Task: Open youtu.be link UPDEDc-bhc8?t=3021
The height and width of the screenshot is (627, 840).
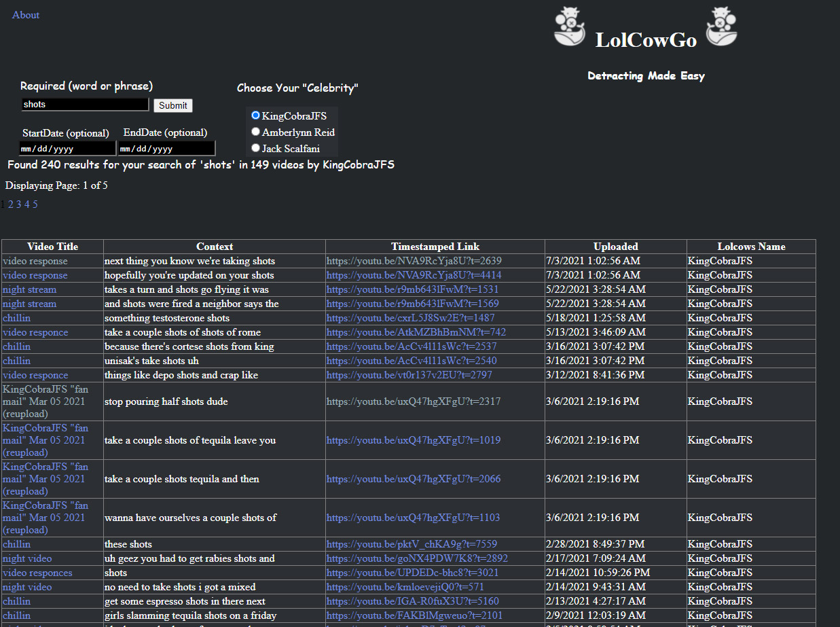Action: (x=413, y=573)
